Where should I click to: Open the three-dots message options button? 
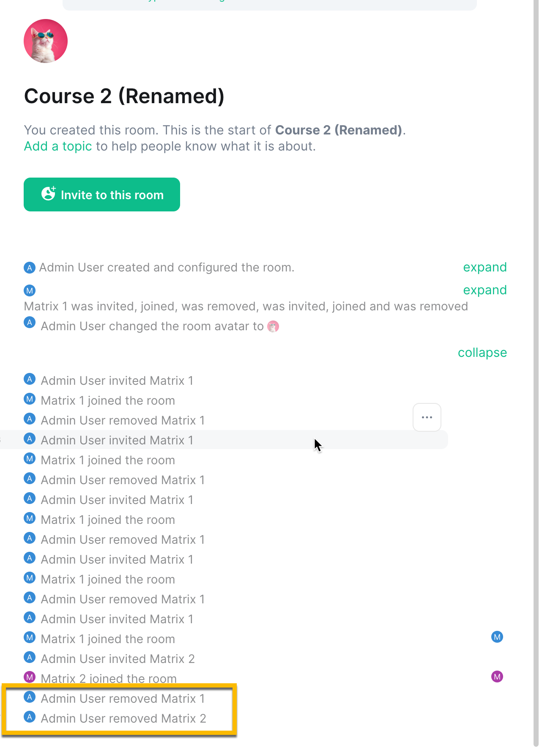pyautogui.click(x=427, y=417)
